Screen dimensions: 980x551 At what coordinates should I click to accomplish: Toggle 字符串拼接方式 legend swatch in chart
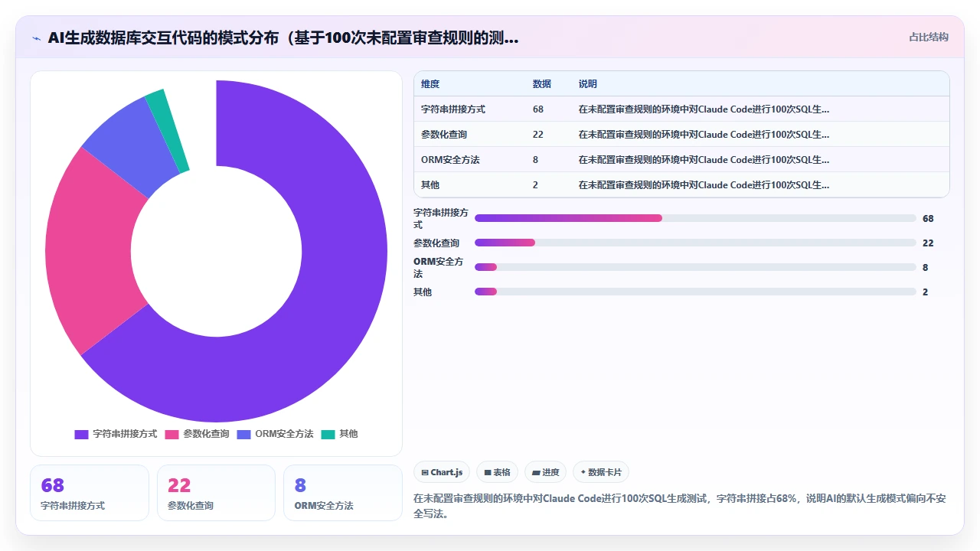[81, 434]
